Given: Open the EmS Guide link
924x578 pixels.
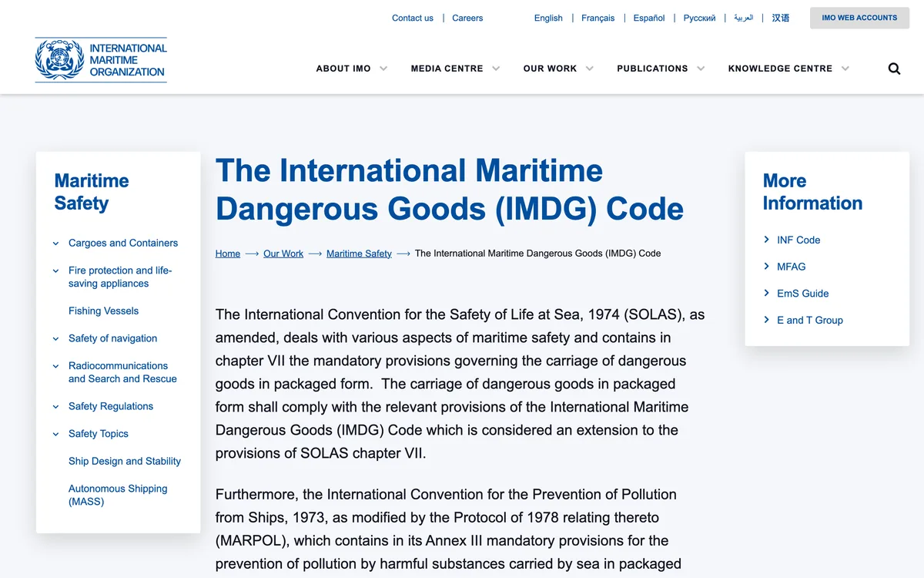Looking at the screenshot, I should point(803,294).
